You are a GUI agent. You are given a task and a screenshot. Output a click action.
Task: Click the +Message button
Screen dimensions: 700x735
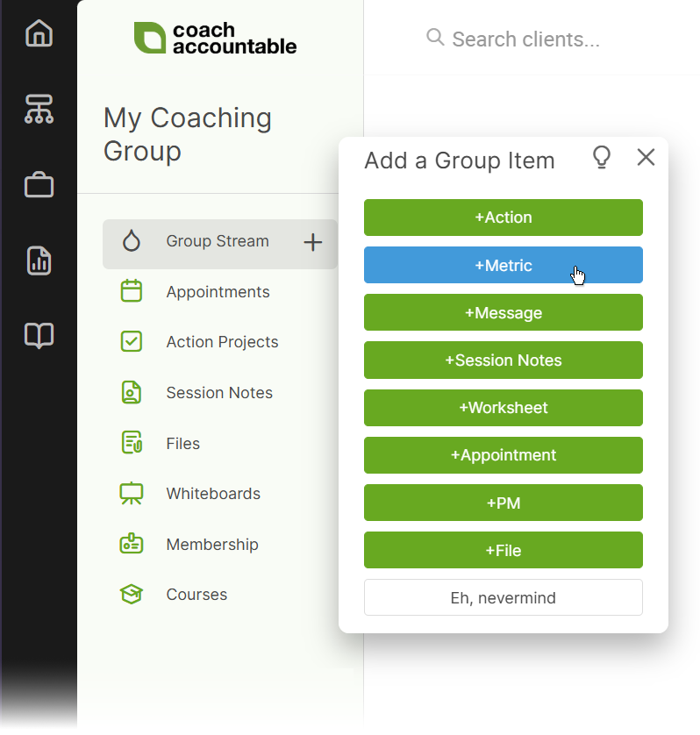(x=504, y=312)
